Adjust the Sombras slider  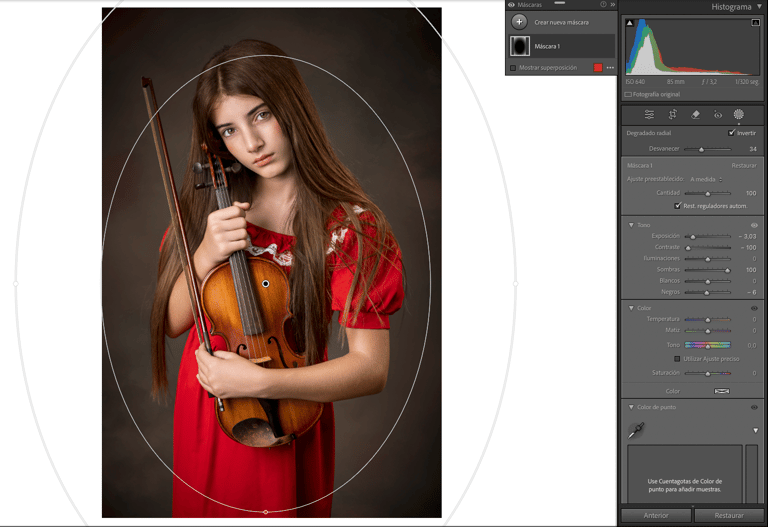coord(707,270)
